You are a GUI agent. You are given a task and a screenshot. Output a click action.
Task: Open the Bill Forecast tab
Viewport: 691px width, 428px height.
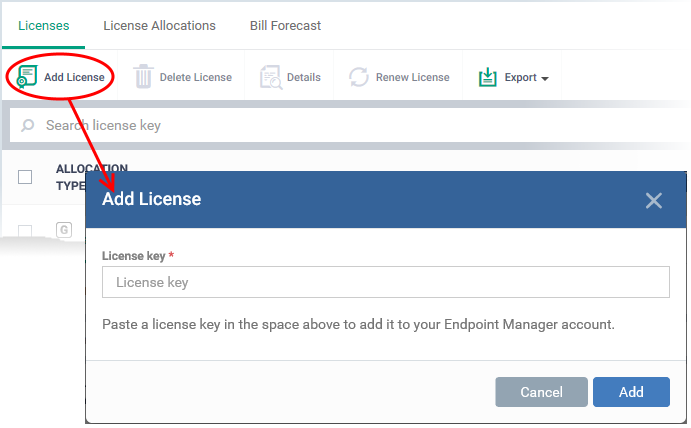click(x=285, y=26)
